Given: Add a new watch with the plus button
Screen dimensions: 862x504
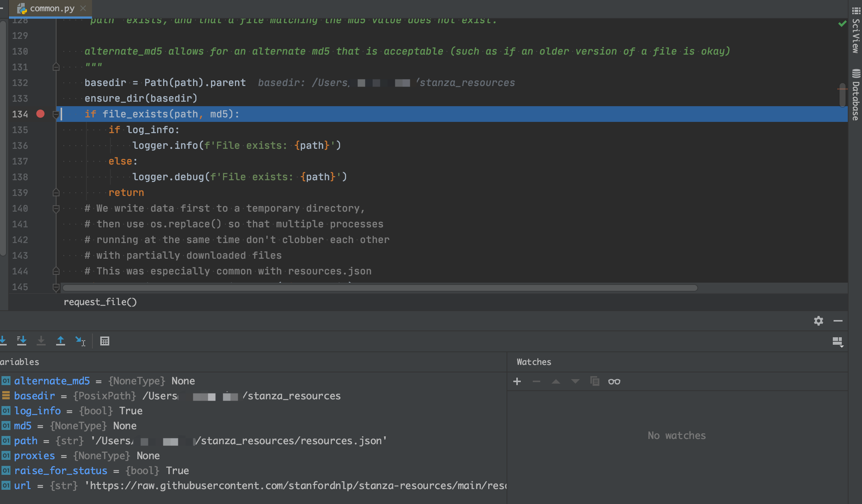Looking at the screenshot, I should click(x=517, y=381).
